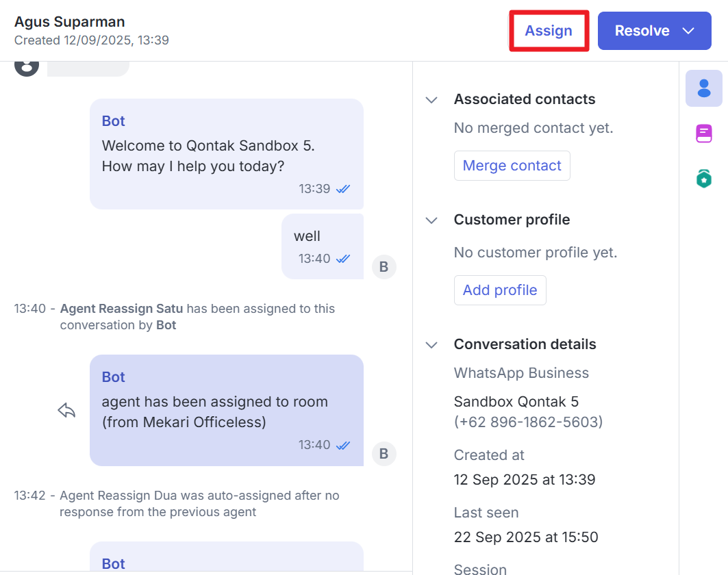Select the "Welcome to Qontak Sandbox 5" message bubble
728x575 pixels.
226,154
